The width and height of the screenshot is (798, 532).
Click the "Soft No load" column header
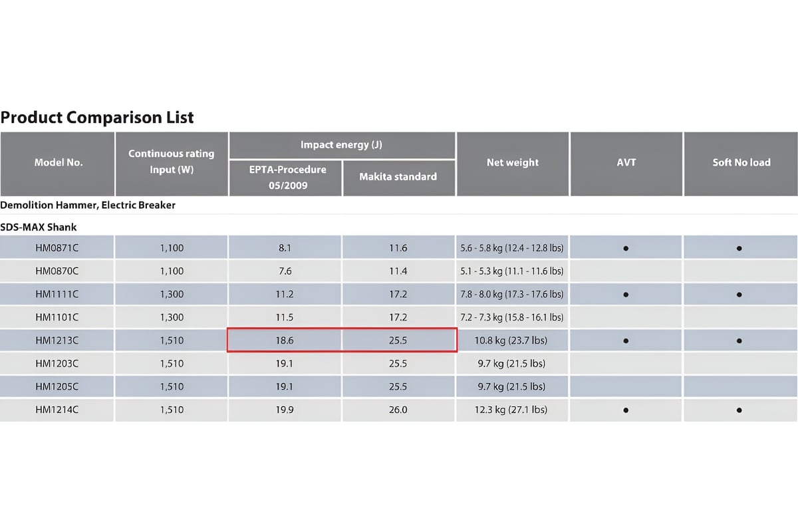tap(741, 162)
